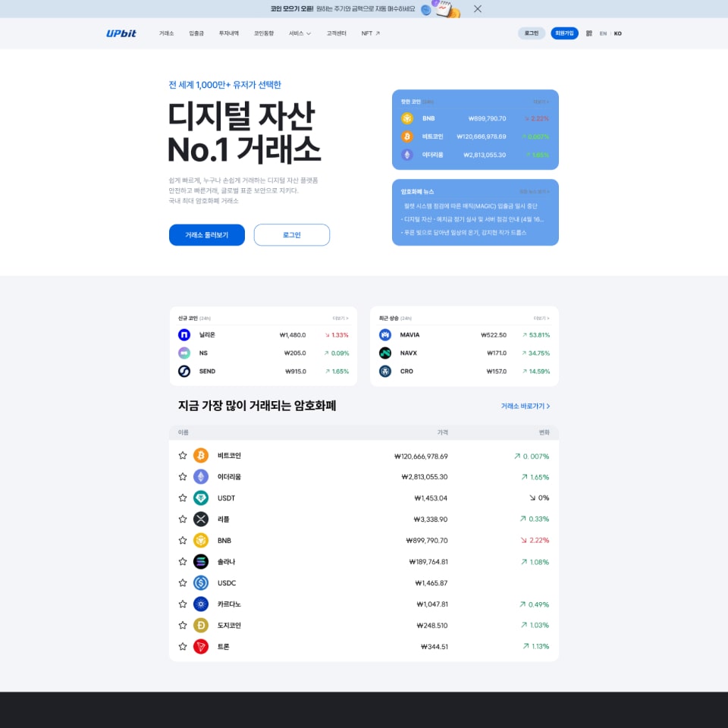Viewport: 728px width, 728px height.
Task: Click the Ethereum icon in trading table
Action: (201, 477)
